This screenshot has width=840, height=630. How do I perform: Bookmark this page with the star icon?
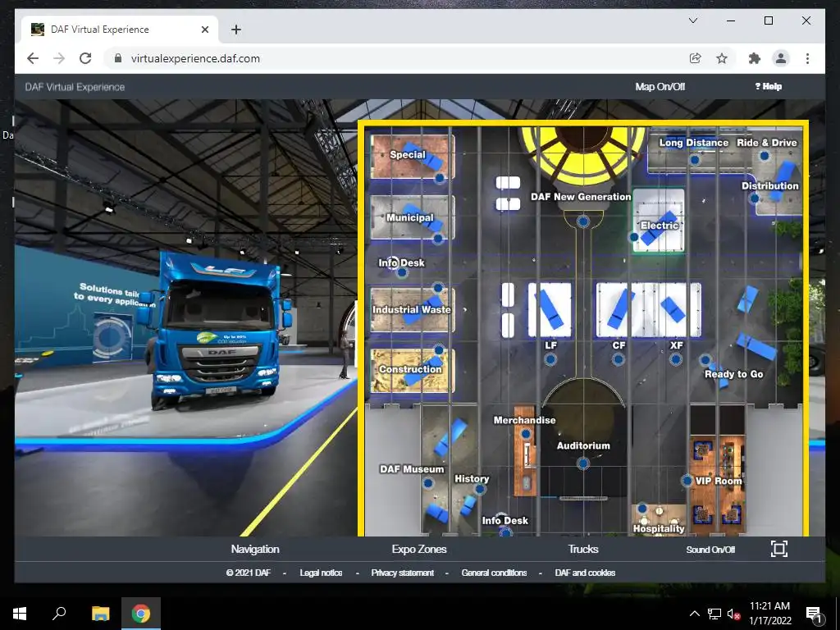click(722, 58)
